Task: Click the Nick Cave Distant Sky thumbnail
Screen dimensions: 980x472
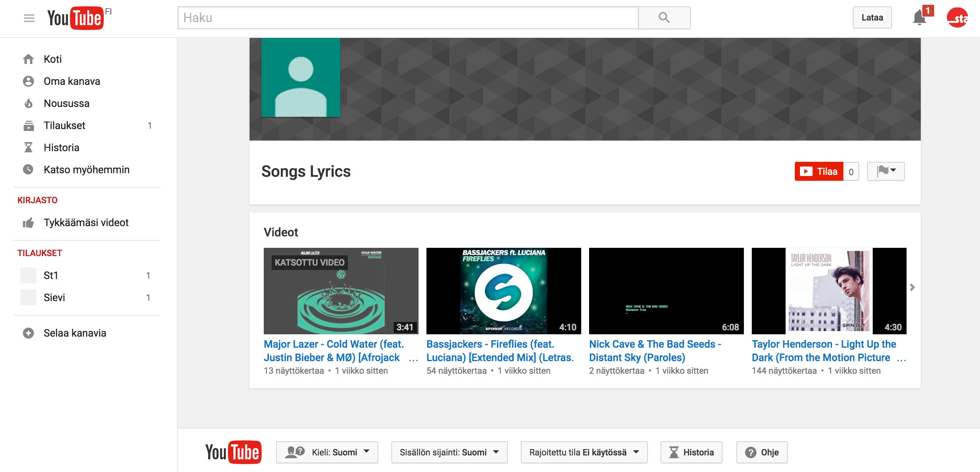Action: point(666,291)
